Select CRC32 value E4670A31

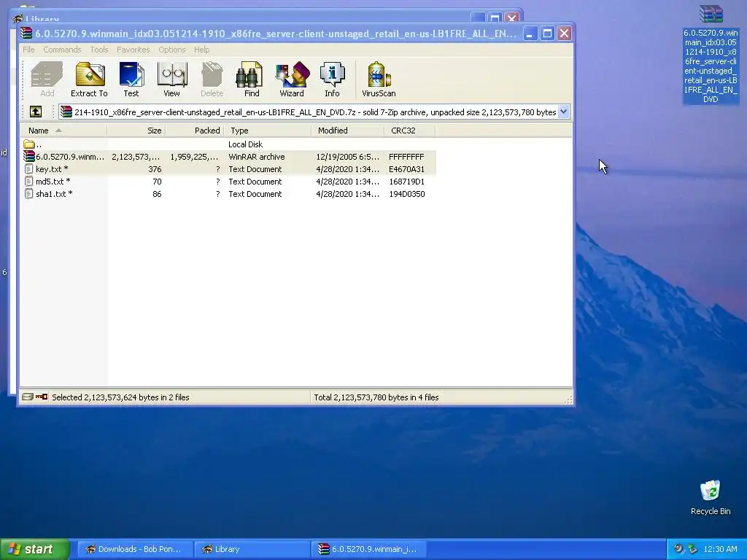[406, 169]
